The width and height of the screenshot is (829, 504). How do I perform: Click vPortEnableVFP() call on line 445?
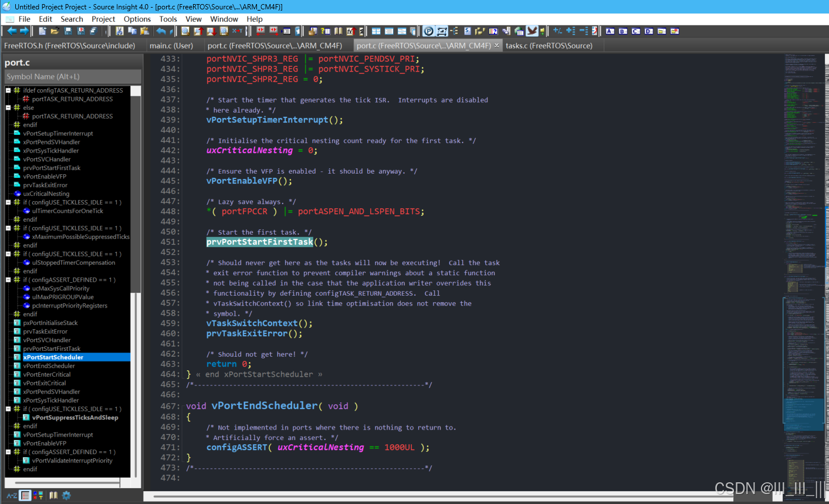(249, 181)
